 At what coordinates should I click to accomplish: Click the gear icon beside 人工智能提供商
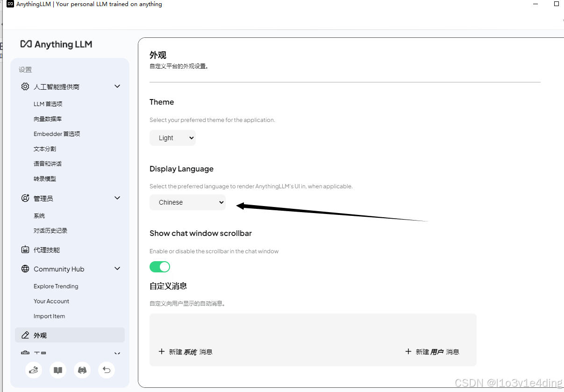tap(25, 86)
